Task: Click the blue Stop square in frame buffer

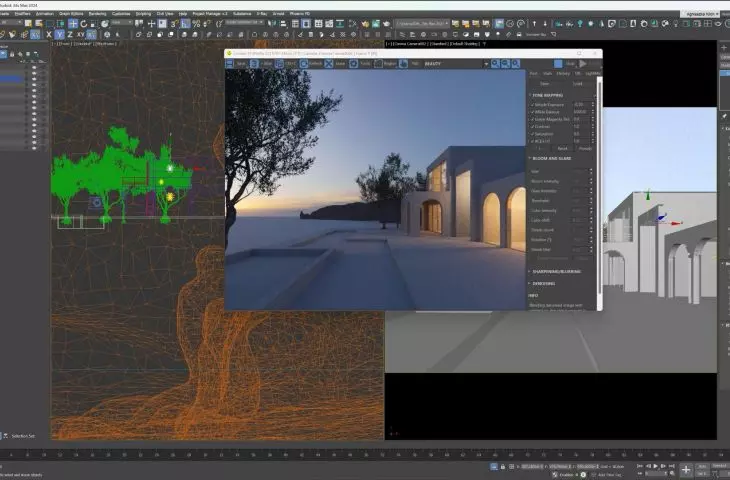Action: pyautogui.click(x=558, y=63)
